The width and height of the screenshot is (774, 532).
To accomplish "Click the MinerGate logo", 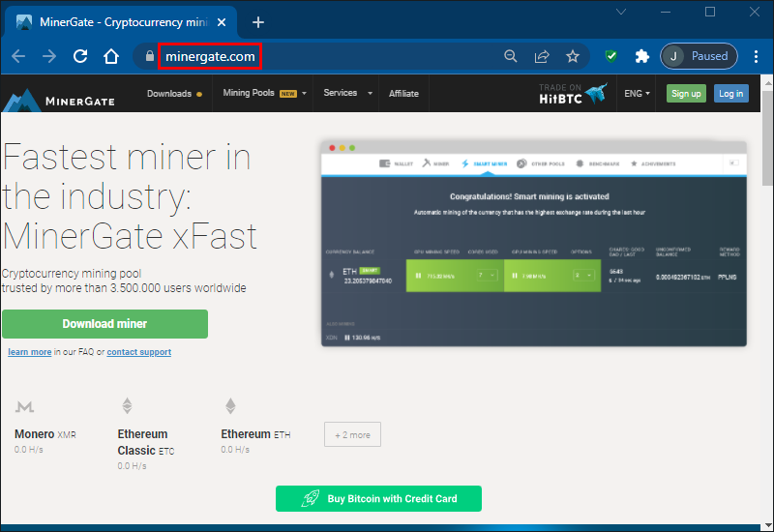I will 59,100.
